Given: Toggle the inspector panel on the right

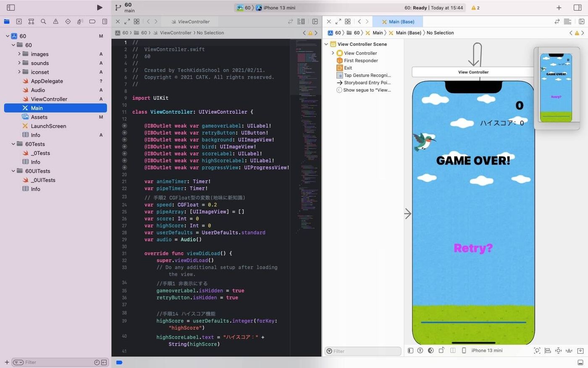Looking at the screenshot, I should [577, 8].
